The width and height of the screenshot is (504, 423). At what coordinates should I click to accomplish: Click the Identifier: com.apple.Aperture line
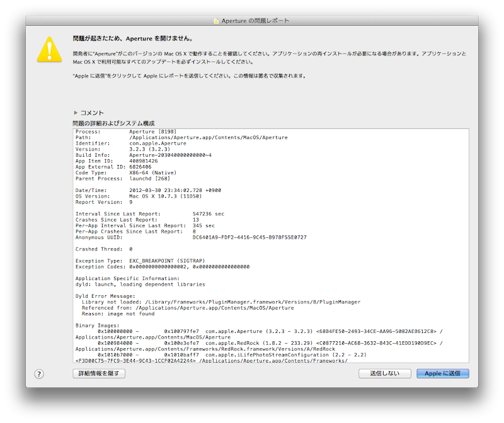tap(131, 144)
